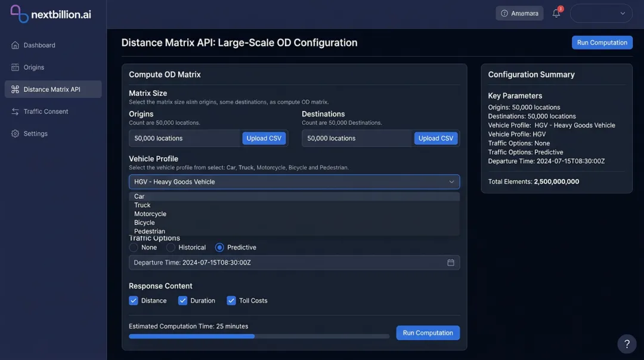Uncheck the Distance checkbox
644x360 pixels.
134,301
